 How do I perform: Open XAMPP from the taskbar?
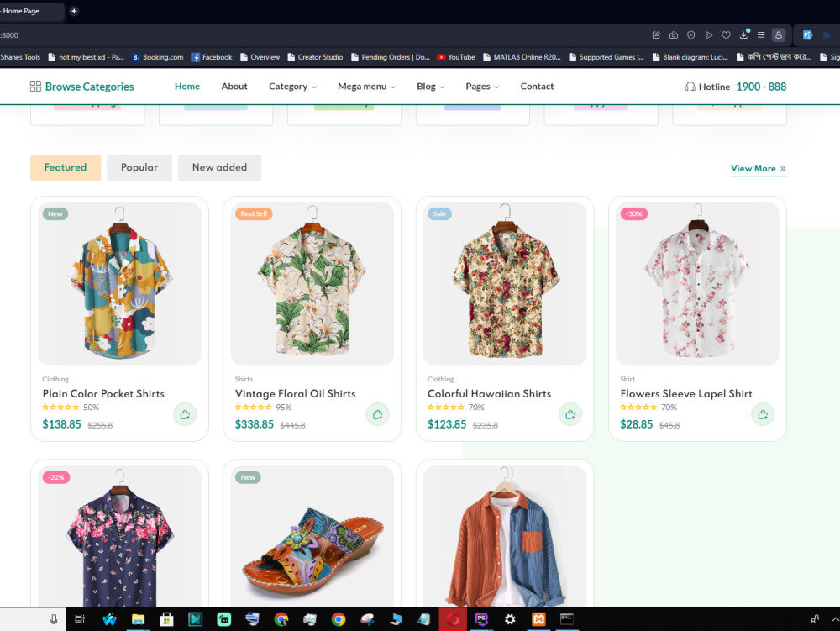[538, 620]
